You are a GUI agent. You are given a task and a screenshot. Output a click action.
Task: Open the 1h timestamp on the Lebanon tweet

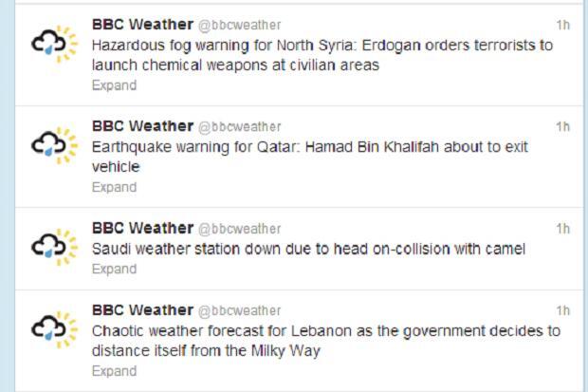[562, 310]
